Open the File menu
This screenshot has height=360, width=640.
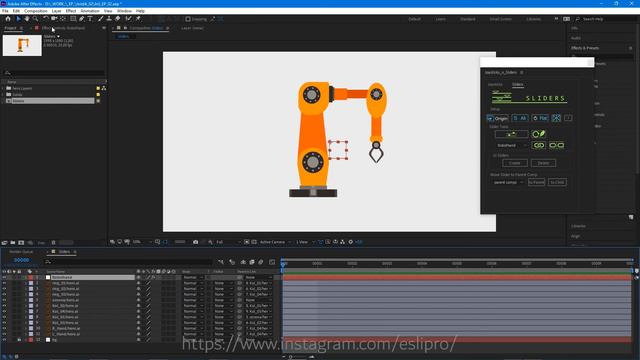(5, 11)
